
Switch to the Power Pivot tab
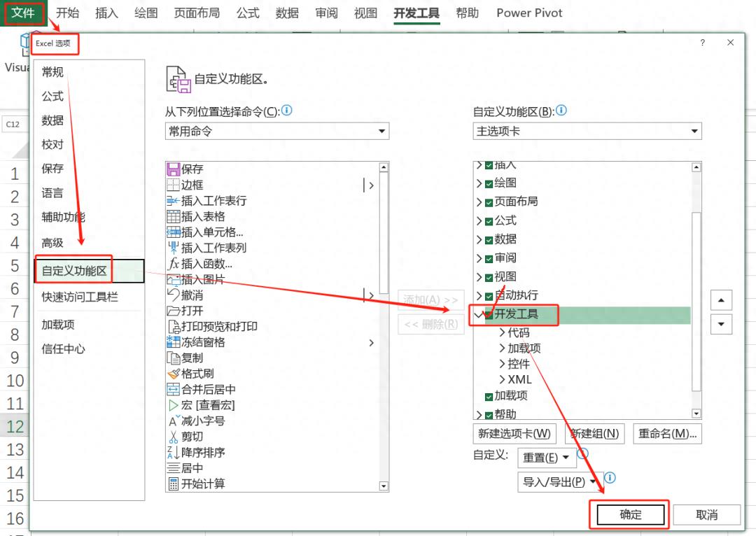point(529,13)
